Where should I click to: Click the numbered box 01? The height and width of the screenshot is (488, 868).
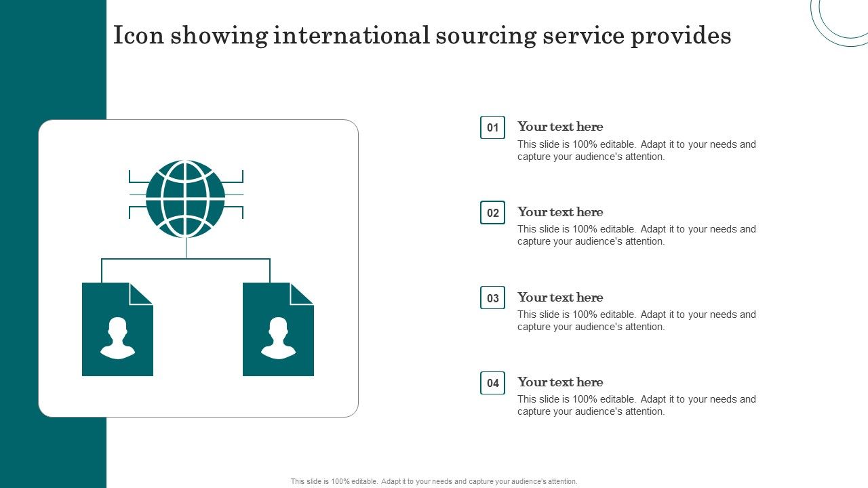coord(493,127)
